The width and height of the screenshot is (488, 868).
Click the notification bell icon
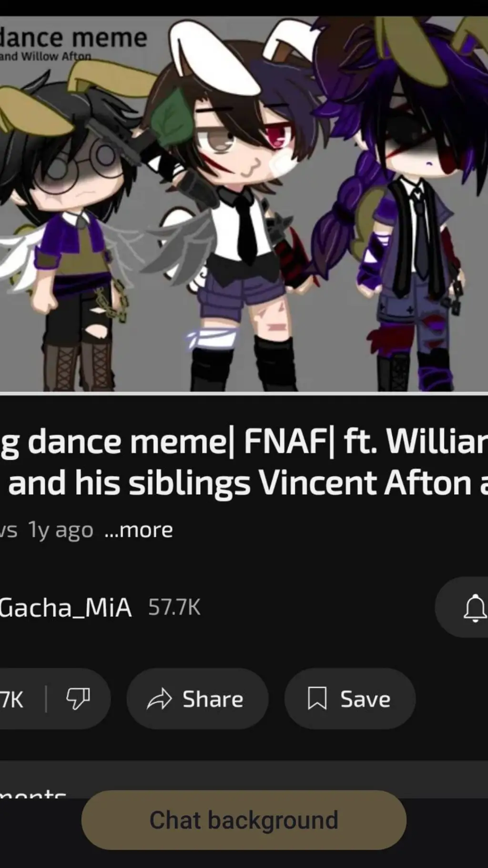475,607
